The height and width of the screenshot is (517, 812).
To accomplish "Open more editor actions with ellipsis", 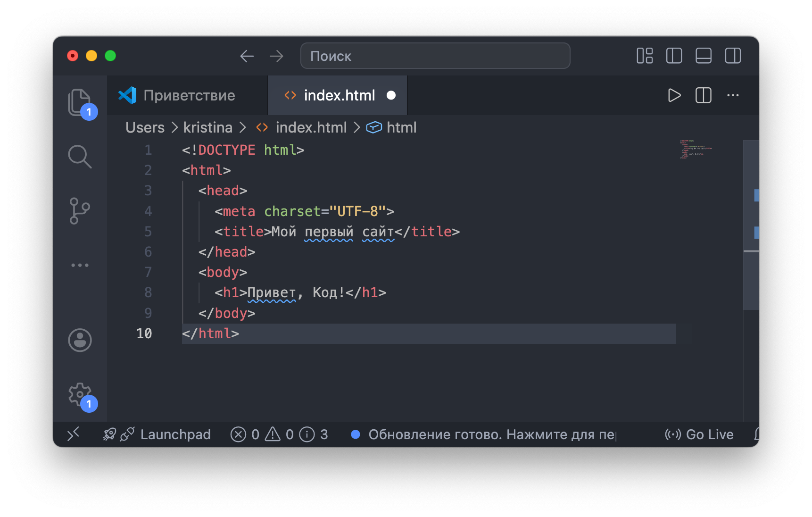I will [x=733, y=95].
